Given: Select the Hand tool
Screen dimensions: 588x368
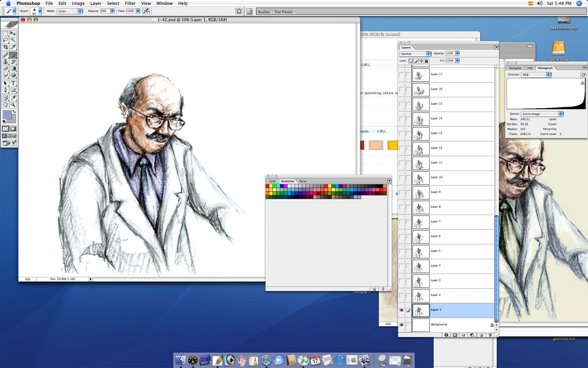Looking at the screenshot, I should (x=6, y=105).
